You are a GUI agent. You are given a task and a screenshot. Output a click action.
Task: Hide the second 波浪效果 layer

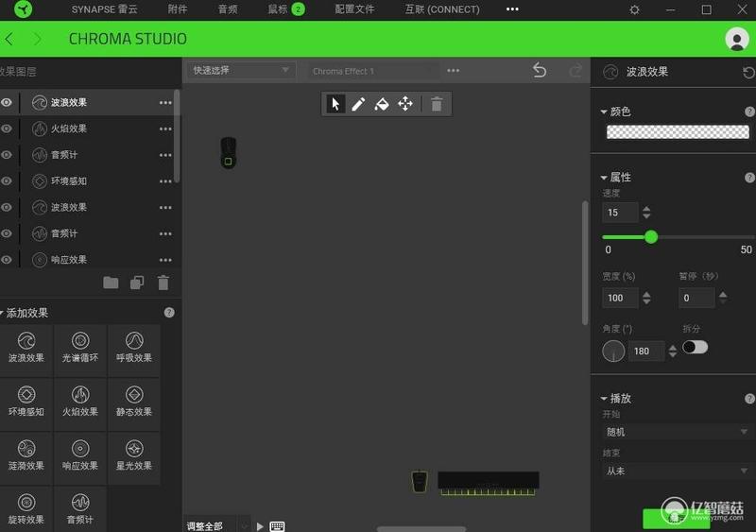click(7, 207)
